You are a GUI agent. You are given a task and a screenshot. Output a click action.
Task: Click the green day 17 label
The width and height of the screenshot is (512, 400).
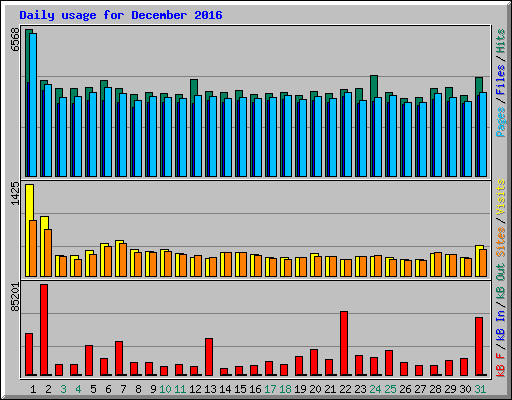coord(270,389)
